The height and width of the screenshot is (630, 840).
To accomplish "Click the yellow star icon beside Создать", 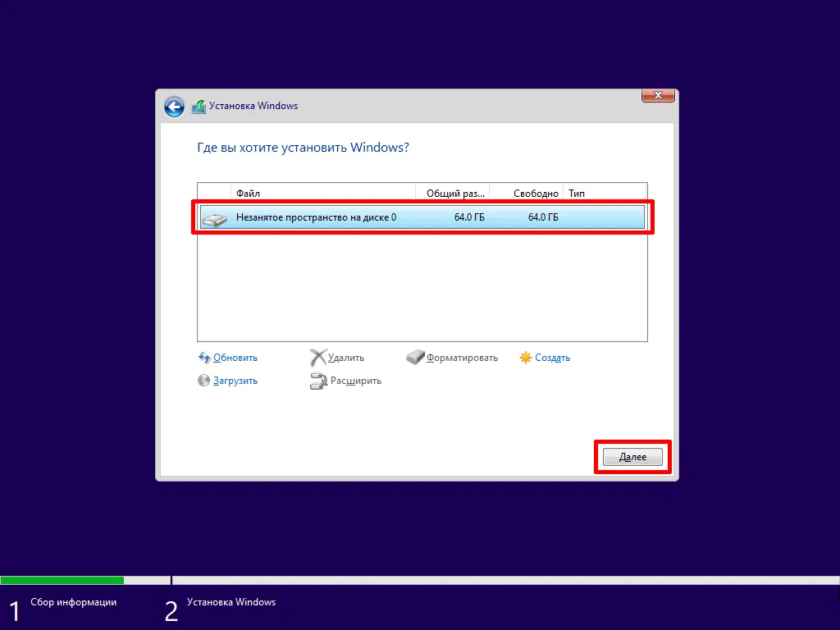I will pyautogui.click(x=525, y=358).
